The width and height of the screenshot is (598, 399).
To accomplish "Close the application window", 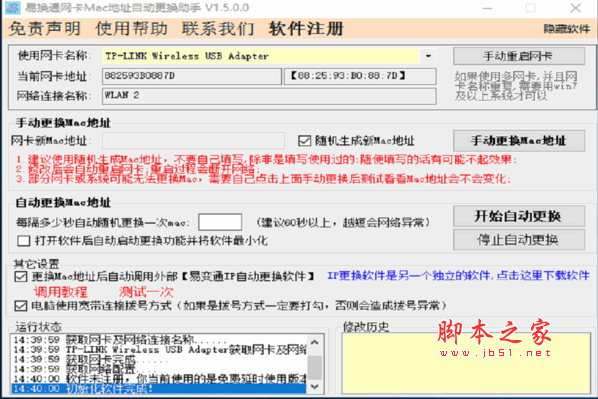I will (x=575, y=8).
